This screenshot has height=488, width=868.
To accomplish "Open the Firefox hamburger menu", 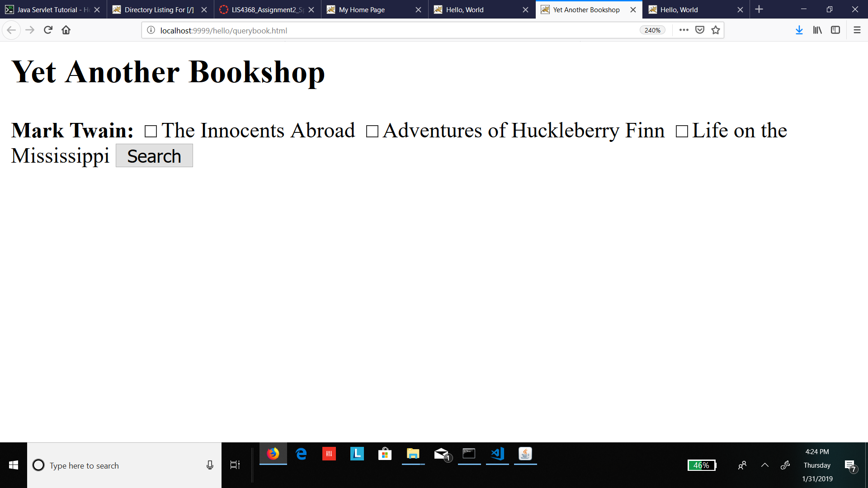I will (x=857, y=30).
